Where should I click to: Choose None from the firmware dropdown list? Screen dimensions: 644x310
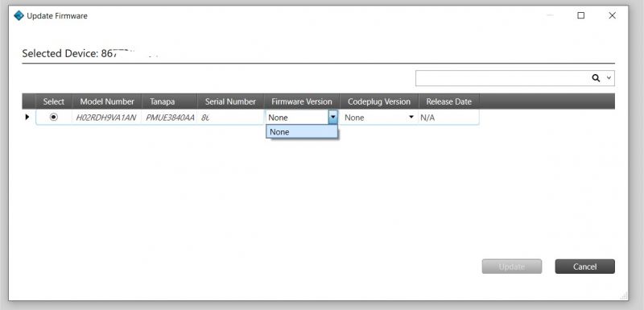pyautogui.click(x=302, y=132)
